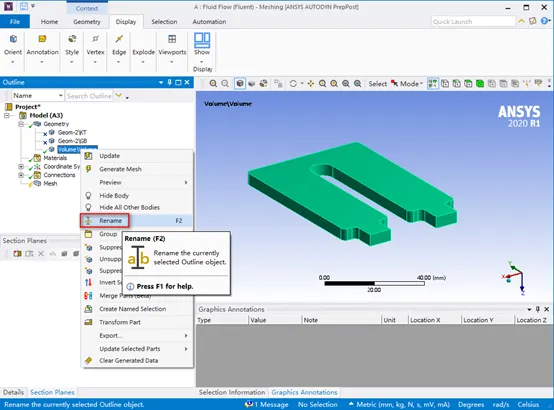This screenshot has height=410, width=554.
Task: Click the Quick Launch search box
Action: point(473,22)
